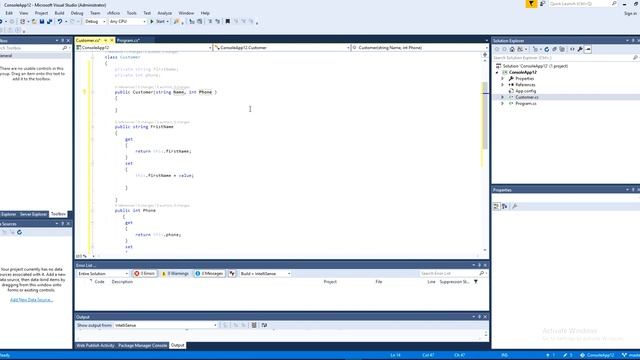The height and width of the screenshot is (360, 640).
Task: Switch to the Web Publish Activity tab
Action: [x=96, y=345]
